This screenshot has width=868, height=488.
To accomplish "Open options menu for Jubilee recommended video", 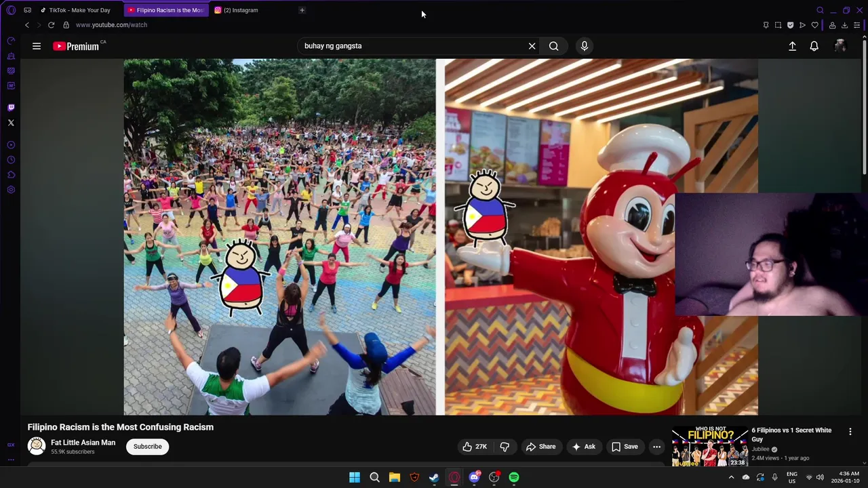I will pos(850,432).
